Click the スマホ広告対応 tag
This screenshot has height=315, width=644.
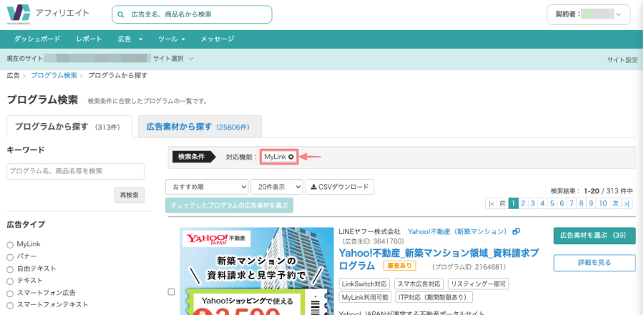419,283
